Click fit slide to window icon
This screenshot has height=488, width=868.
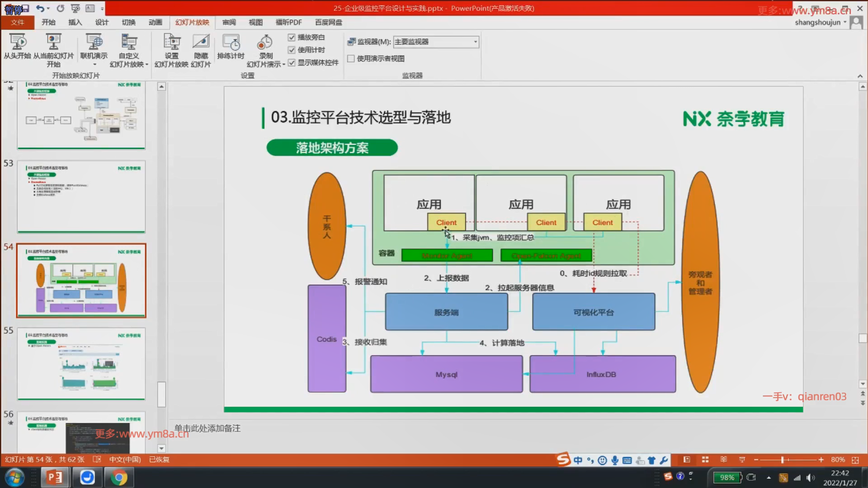[855, 460]
